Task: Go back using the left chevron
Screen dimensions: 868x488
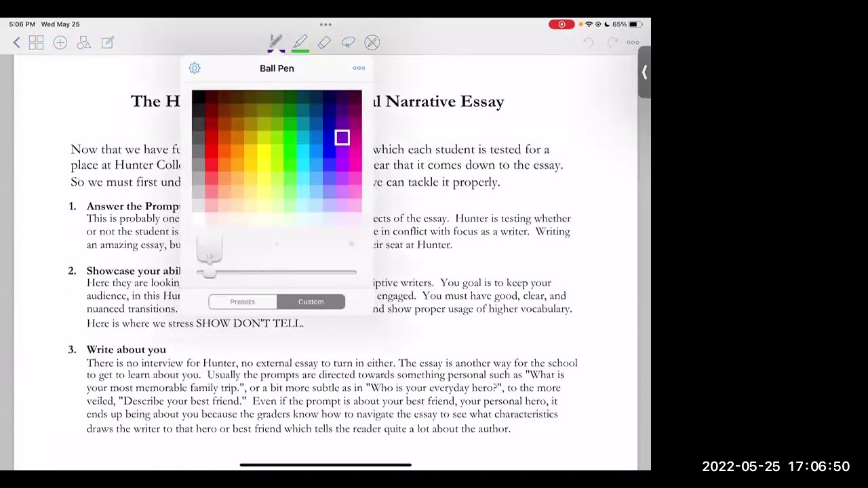Action: [16, 43]
